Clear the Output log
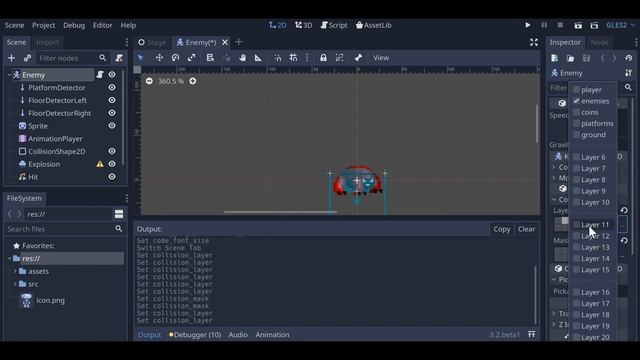 click(527, 229)
